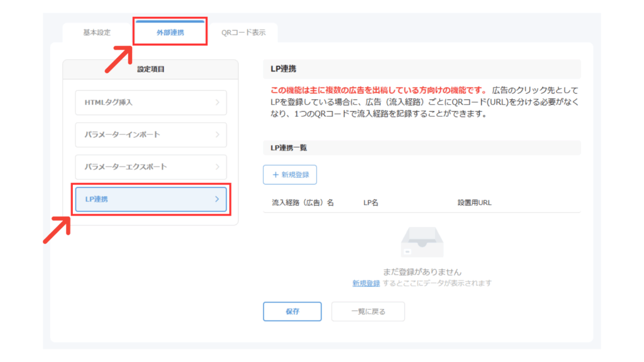
Task: Click the 一覧に戻る button
Action: pos(368,312)
